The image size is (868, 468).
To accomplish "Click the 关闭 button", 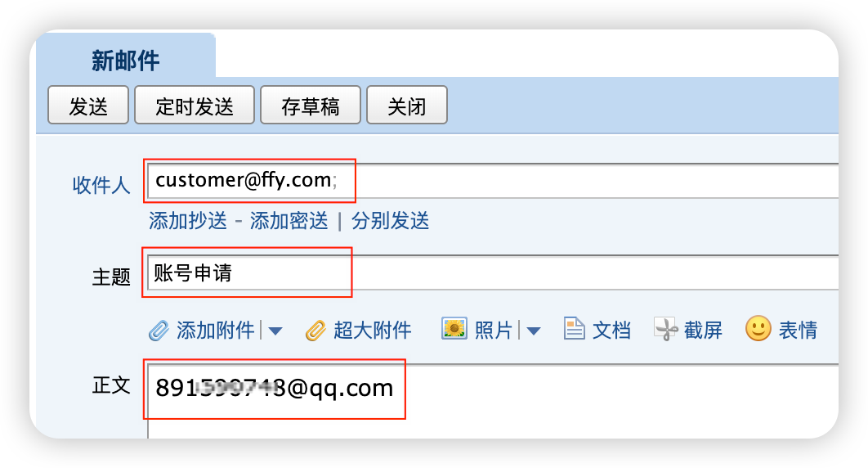I will pyautogui.click(x=407, y=105).
